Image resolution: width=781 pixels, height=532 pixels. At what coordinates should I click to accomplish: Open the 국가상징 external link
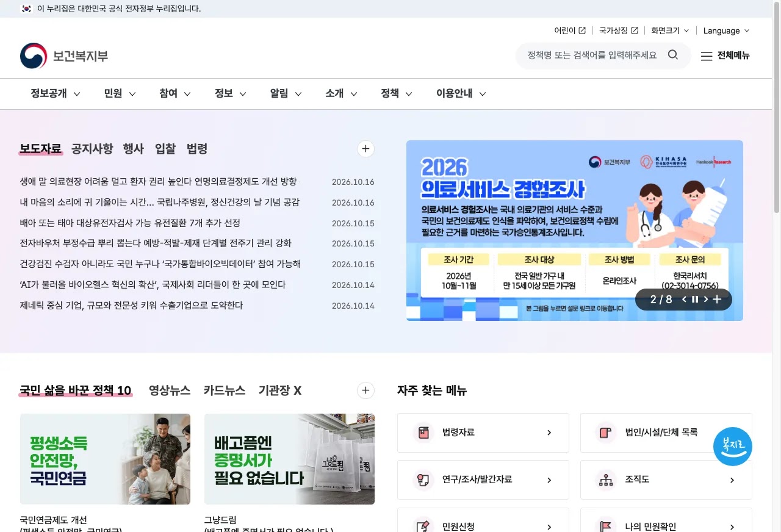(x=619, y=31)
